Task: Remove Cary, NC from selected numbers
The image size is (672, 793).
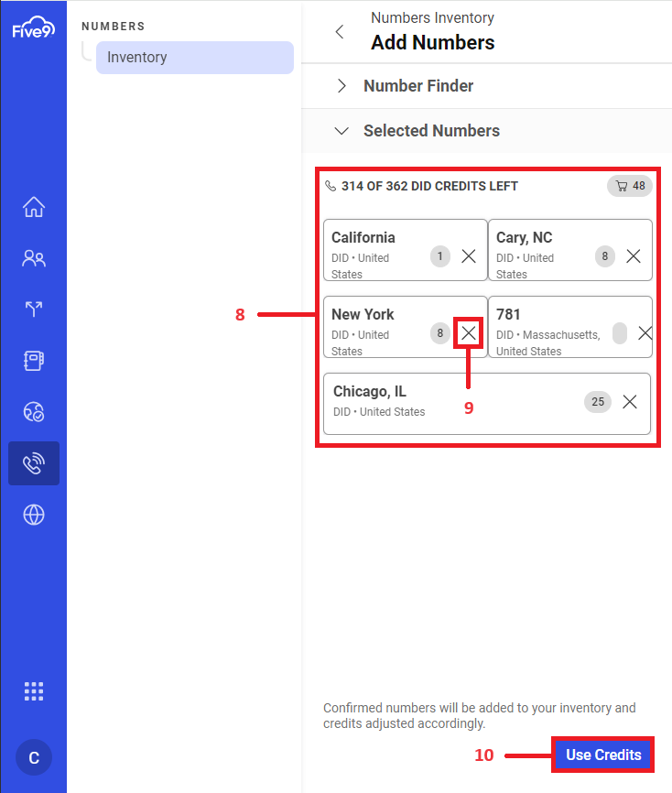Action: (634, 256)
